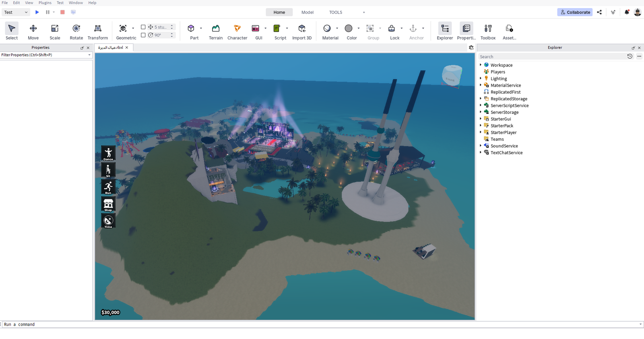Click the Color tool swatch
The height and width of the screenshot is (339, 644).
tap(349, 28)
